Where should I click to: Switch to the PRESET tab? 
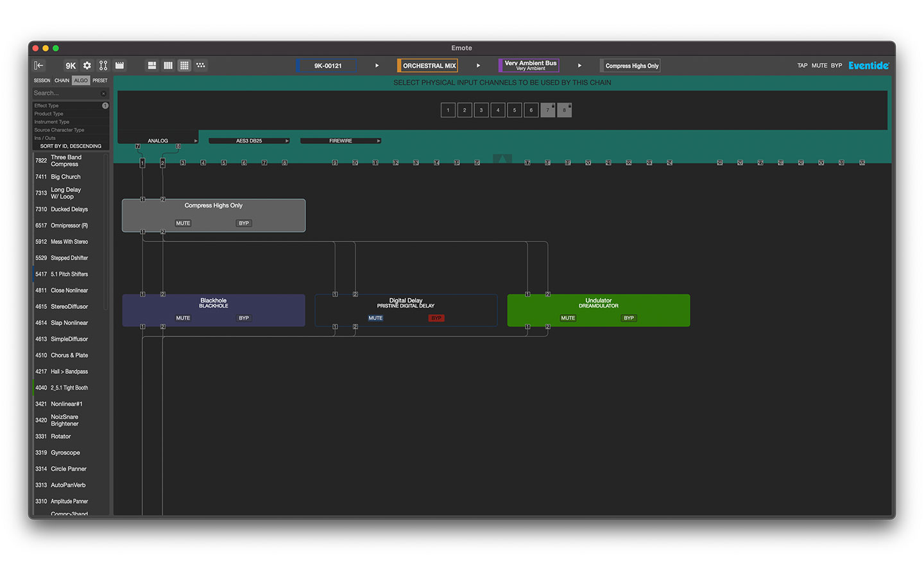[x=100, y=80]
